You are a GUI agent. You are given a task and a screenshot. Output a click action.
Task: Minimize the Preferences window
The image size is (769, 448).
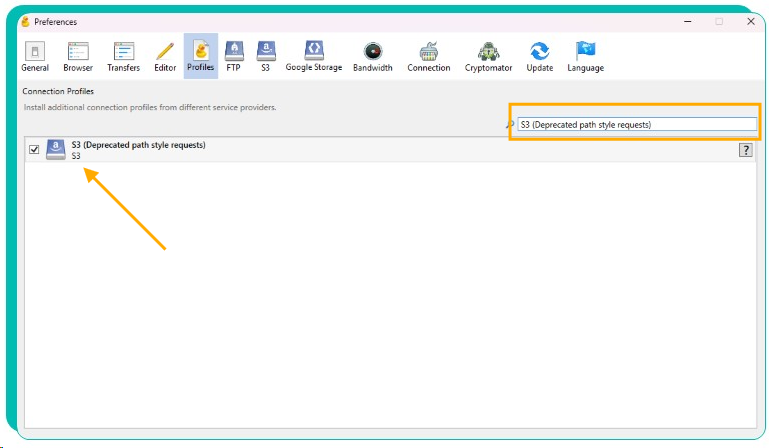688,22
